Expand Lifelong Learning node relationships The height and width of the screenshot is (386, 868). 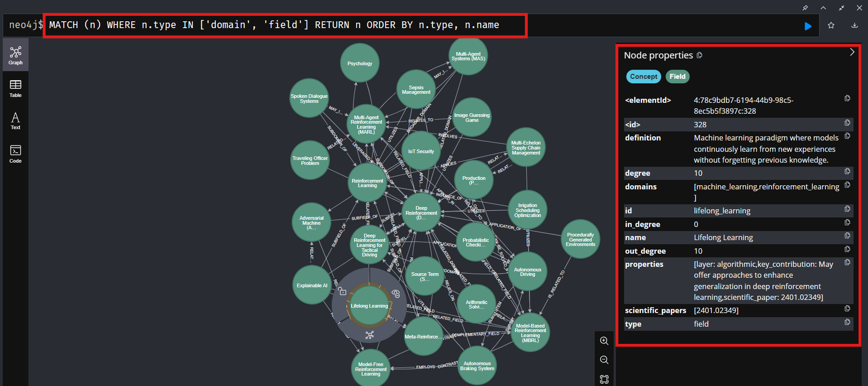pyautogui.click(x=369, y=335)
